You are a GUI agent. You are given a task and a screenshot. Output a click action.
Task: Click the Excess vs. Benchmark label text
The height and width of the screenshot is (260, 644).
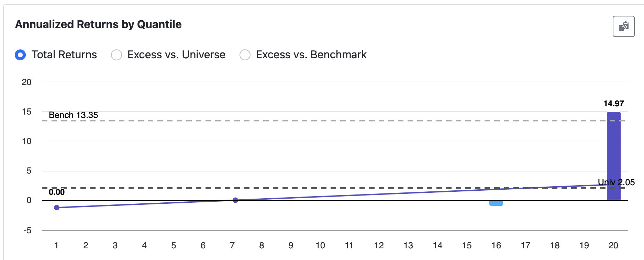click(311, 55)
